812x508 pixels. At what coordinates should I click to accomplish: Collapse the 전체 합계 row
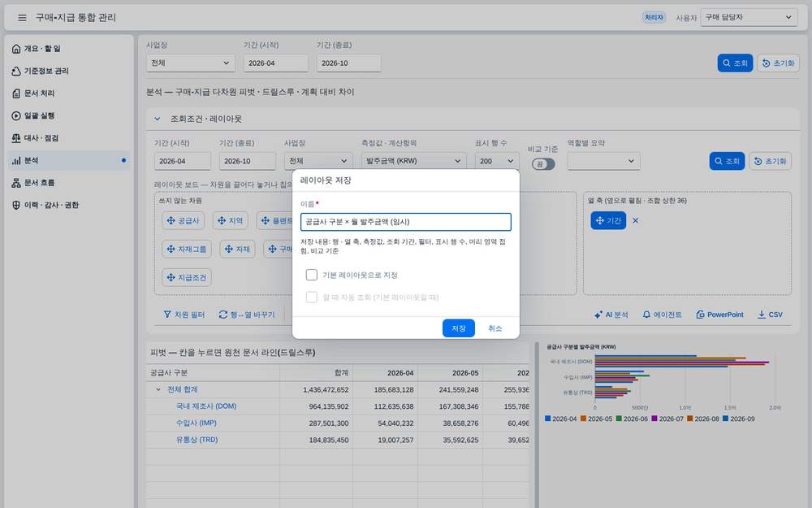tap(158, 389)
